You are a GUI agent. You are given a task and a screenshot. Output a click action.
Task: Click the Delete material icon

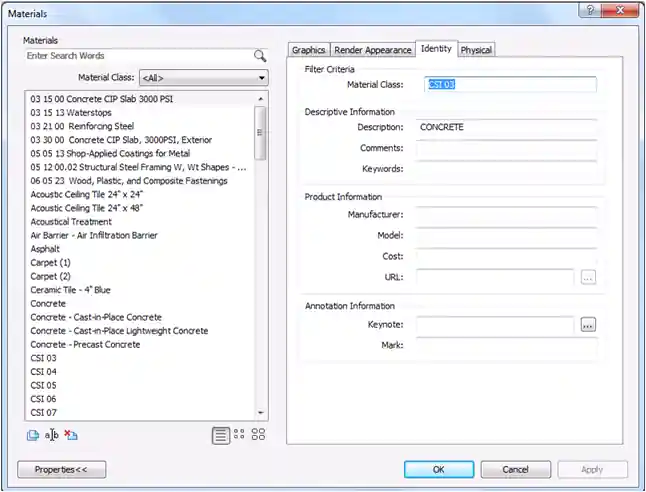point(71,435)
